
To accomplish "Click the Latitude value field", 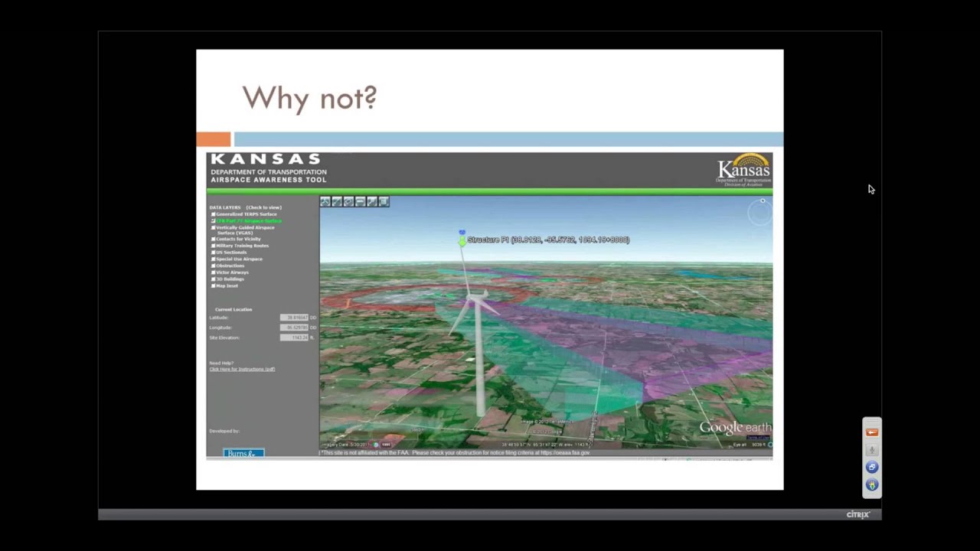I will [294, 318].
